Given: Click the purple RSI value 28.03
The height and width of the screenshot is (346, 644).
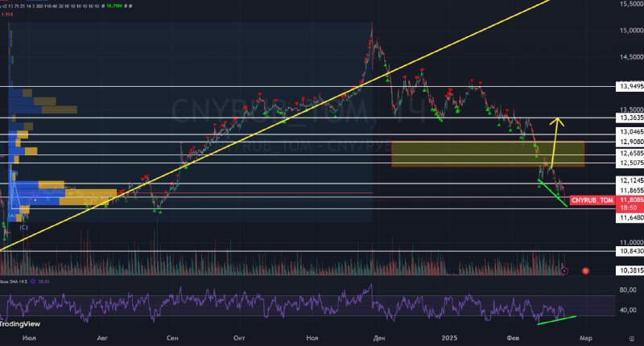Looking at the screenshot, I should click(x=43, y=282).
